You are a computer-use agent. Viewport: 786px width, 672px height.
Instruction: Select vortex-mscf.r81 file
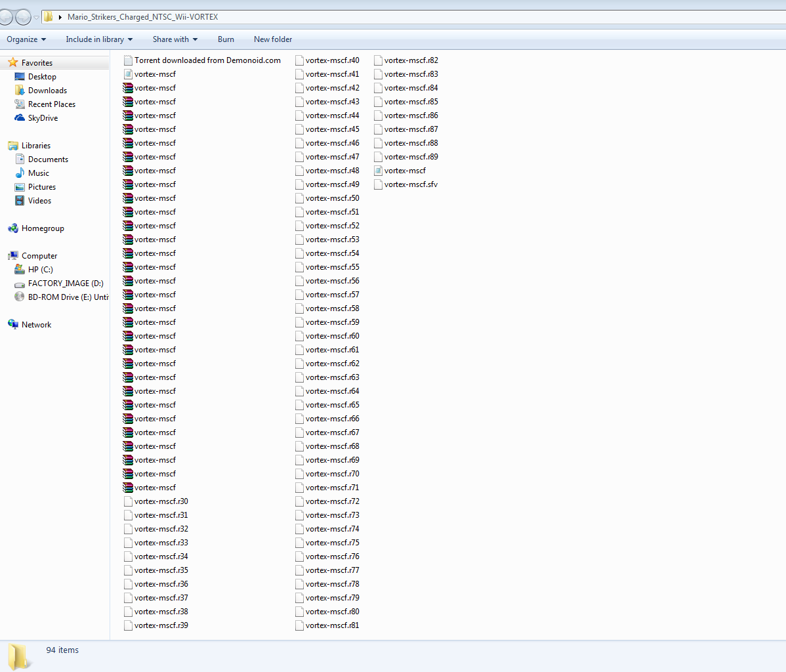click(332, 625)
